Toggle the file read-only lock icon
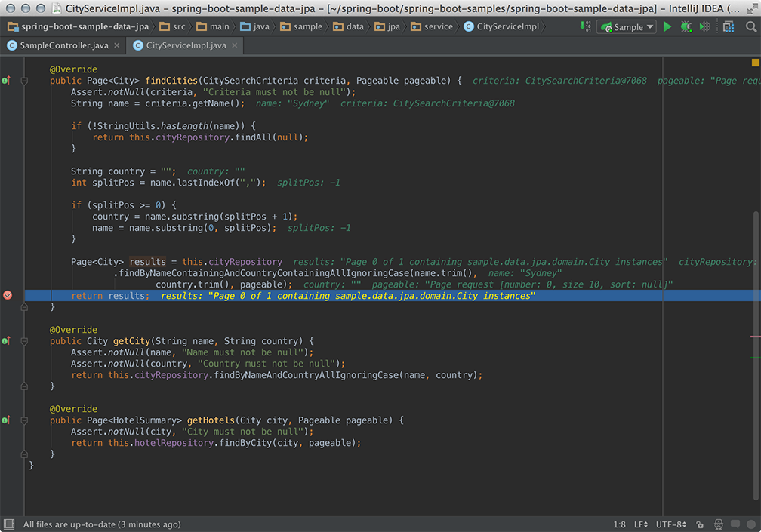Viewport: 761px width, 532px height. (x=700, y=524)
